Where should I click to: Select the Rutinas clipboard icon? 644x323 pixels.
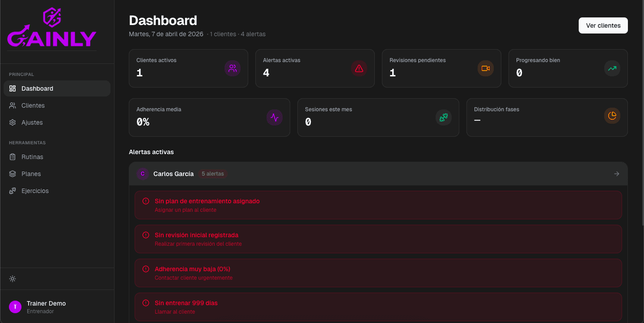click(12, 157)
